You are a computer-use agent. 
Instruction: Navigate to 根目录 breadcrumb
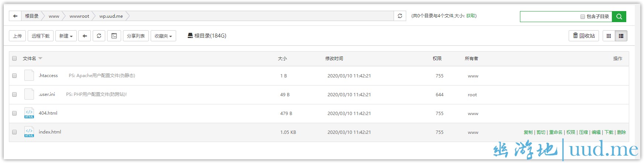pyautogui.click(x=32, y=16)
